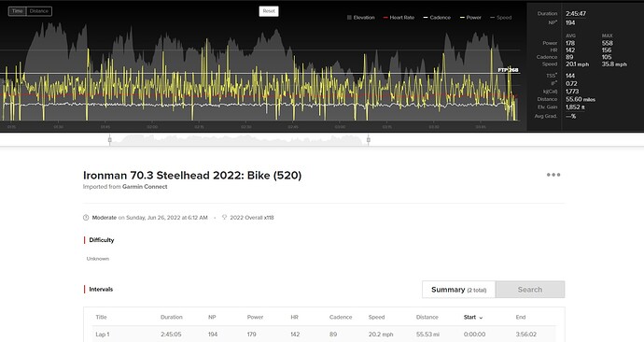The height and width of the screenshot is (342, 644).
Task: Switch chart axis to Distance
Action: 39,11
